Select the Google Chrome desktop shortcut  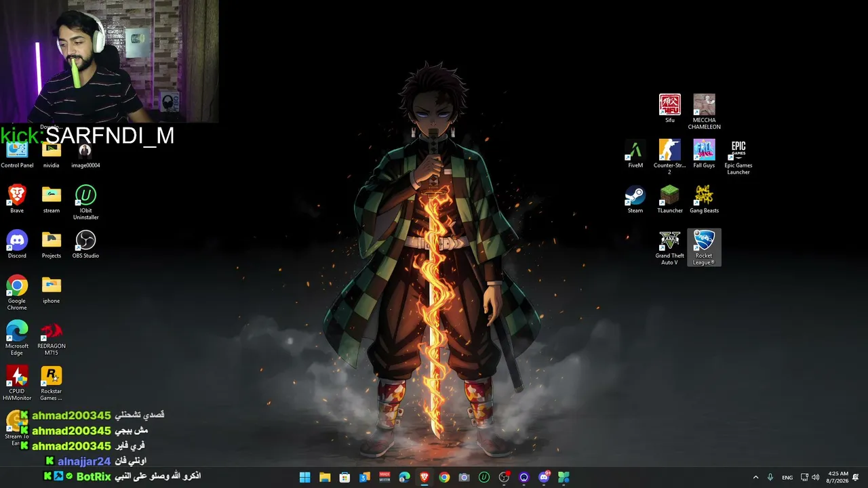tap(17, 293)
